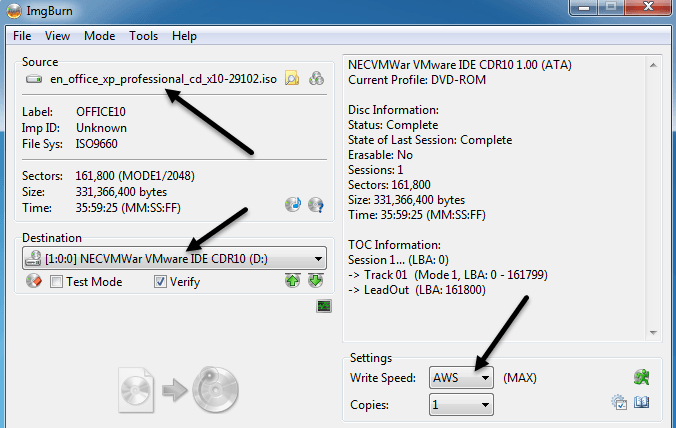Screen dimensions: 676x428
Task: Open the Help menu
Action: 184,36
